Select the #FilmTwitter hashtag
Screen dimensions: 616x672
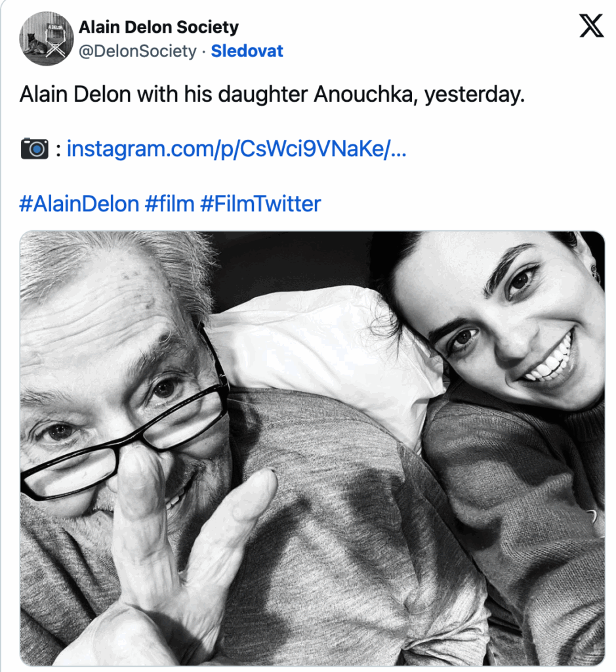(260, 203)
